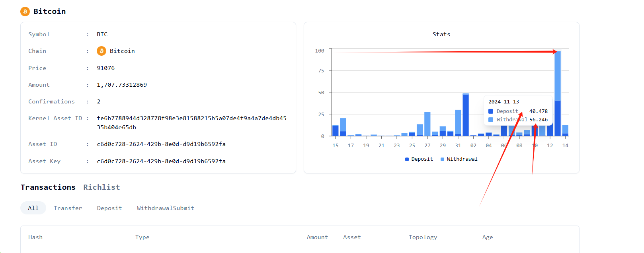Click the Topology column header
Screen dimensions: 644x253
pyautogui.click(x=423, y=237)
